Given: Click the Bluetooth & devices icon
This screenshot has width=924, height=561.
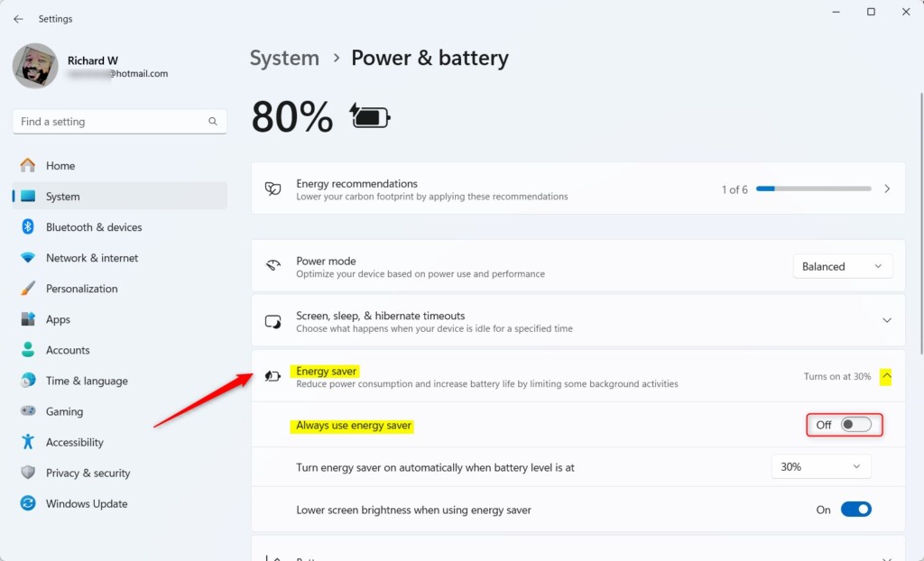Looking at the screenshot, I should (x=28, y=227).
